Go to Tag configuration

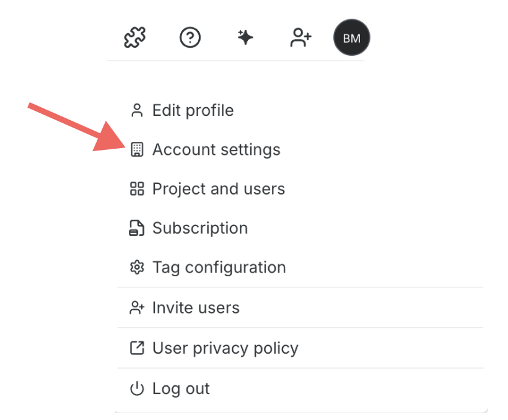[301, 268]
